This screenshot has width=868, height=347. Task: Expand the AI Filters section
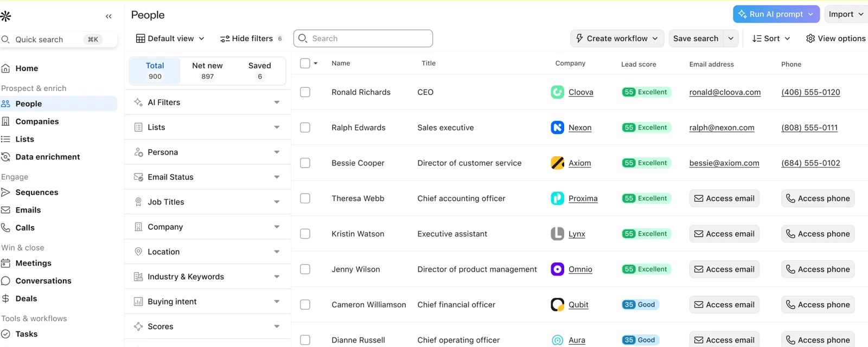pyautogui.click(x=207, y=102)
